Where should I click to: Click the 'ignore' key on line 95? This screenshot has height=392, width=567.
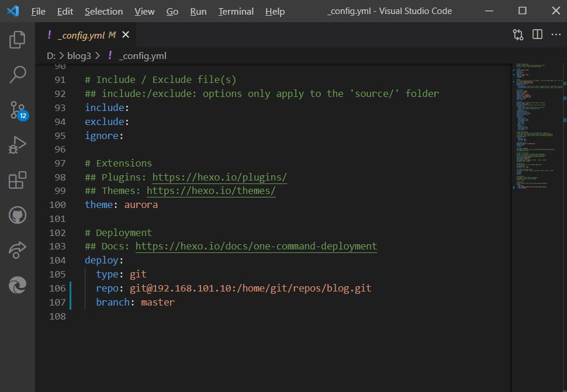tap(101, 136)
